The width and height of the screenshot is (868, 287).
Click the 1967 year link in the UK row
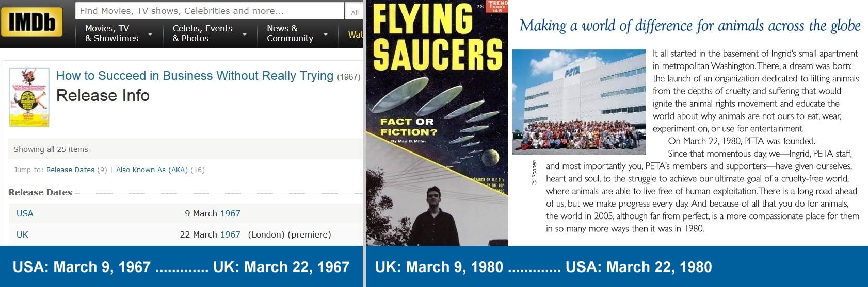coord(230,234)
